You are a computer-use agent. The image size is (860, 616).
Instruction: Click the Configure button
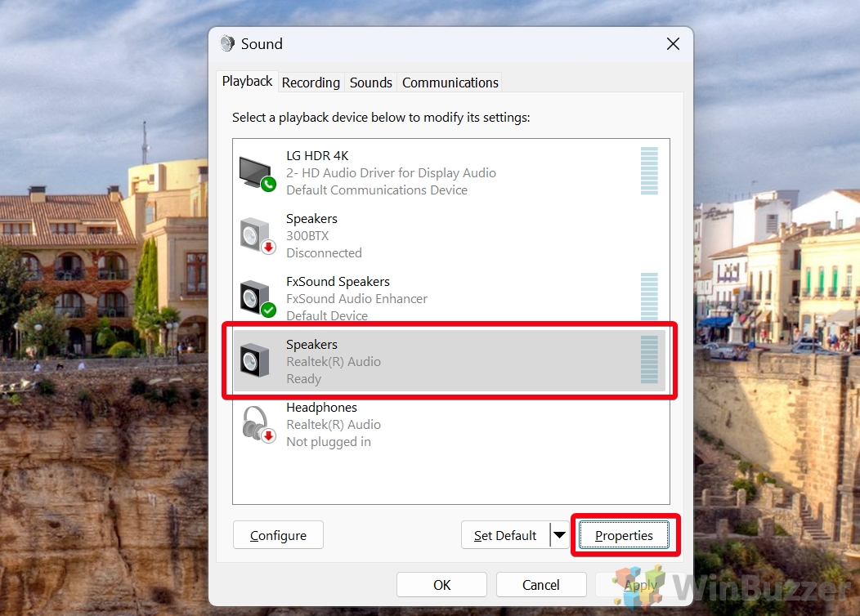tap(278, 535)
